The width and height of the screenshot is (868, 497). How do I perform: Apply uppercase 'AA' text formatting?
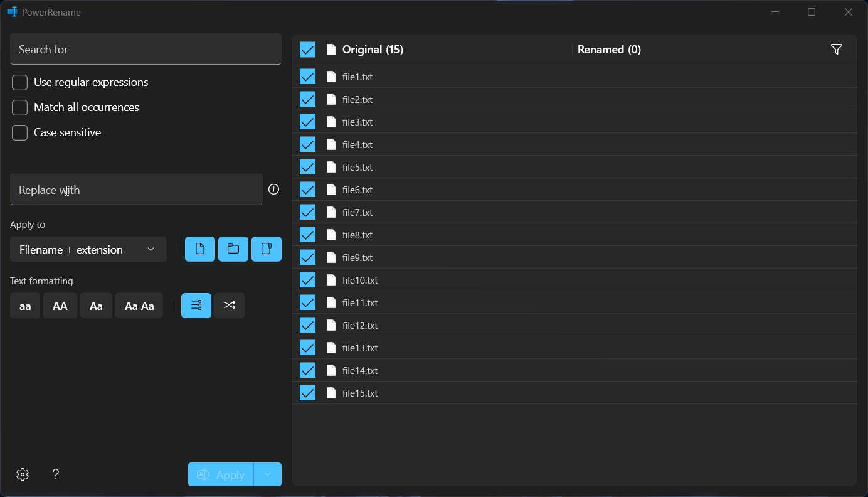(60, 306)
